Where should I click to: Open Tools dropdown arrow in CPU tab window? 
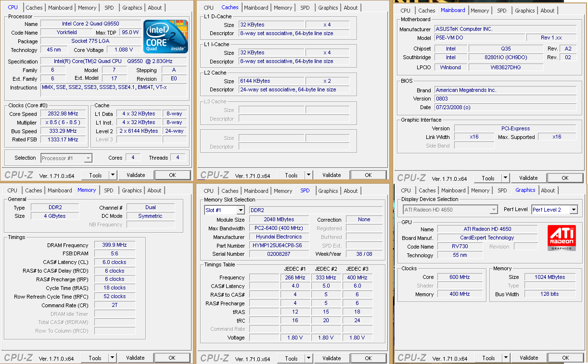(x=113, y=175)
